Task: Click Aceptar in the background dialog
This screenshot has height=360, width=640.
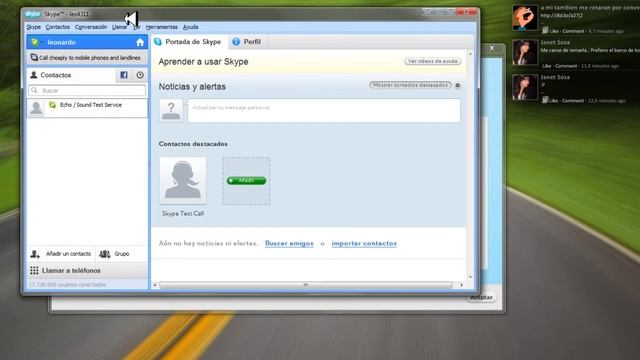Action: pos(481,298)
